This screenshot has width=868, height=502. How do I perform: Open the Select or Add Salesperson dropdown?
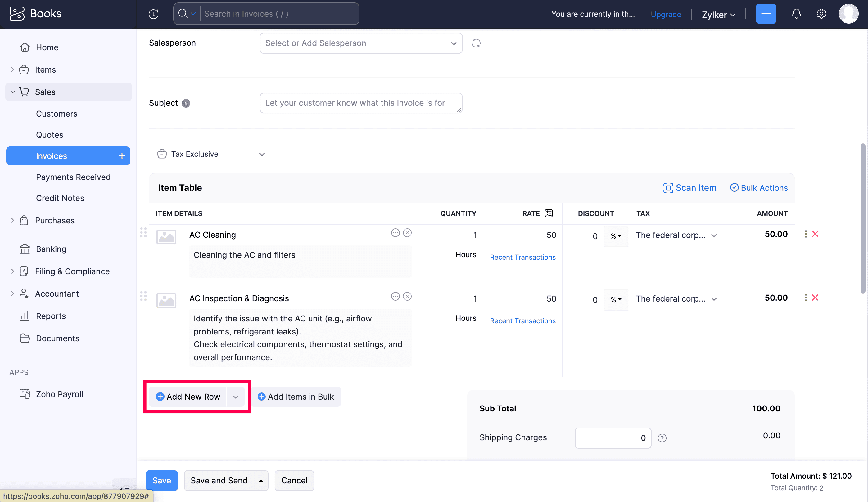click(361, 43)
